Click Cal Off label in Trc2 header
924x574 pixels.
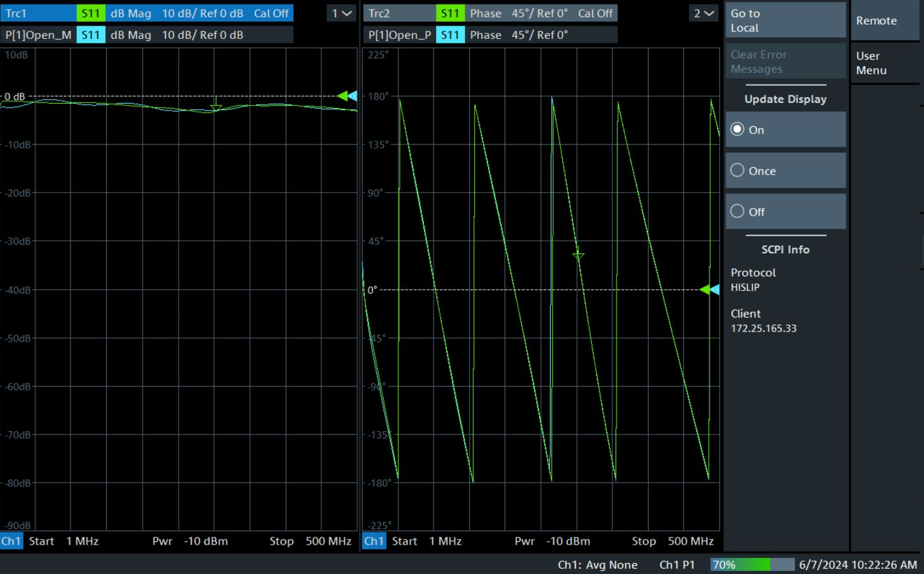point(595,13)
